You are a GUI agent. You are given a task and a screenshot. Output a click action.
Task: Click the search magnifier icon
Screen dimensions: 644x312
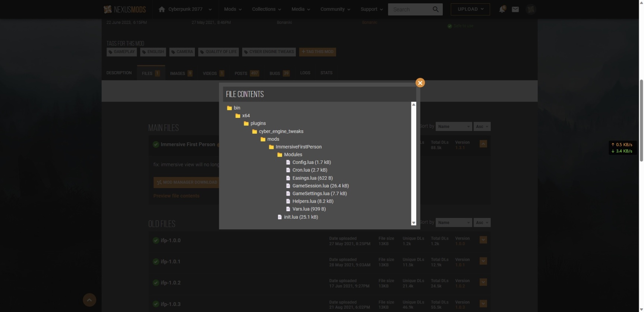pos(435,9)
